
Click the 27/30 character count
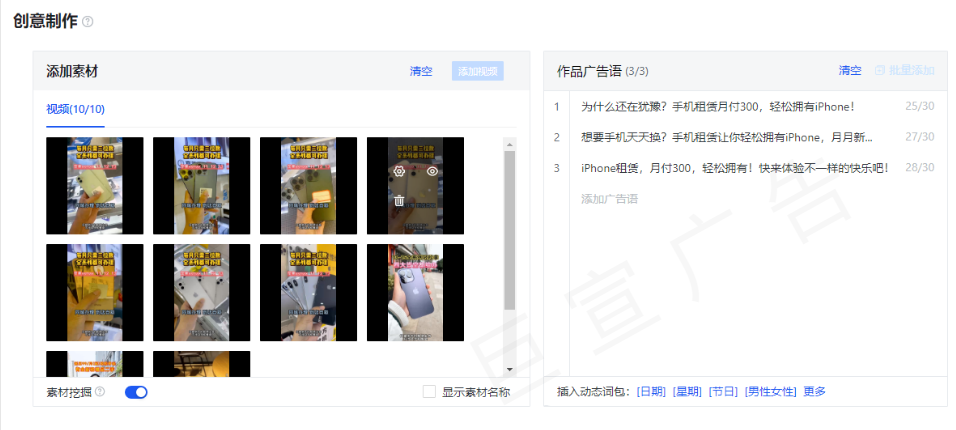tap(919, 137)
